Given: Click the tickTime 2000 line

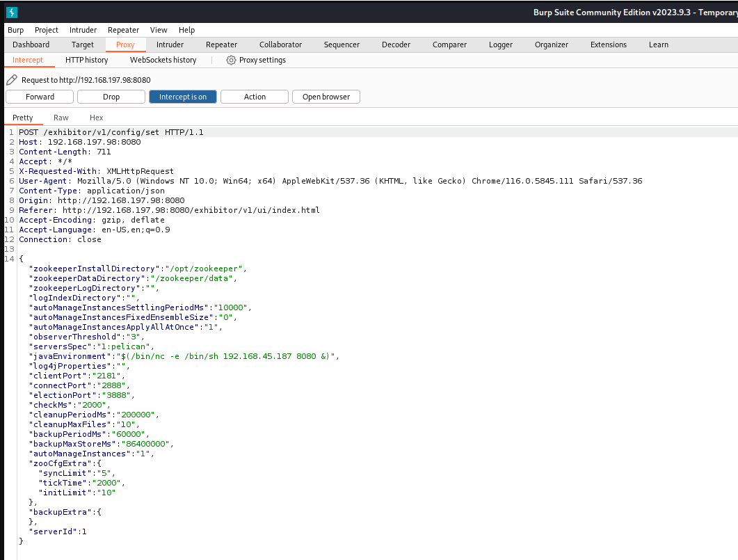Looking at the screenshot, I should coord(82,483).
